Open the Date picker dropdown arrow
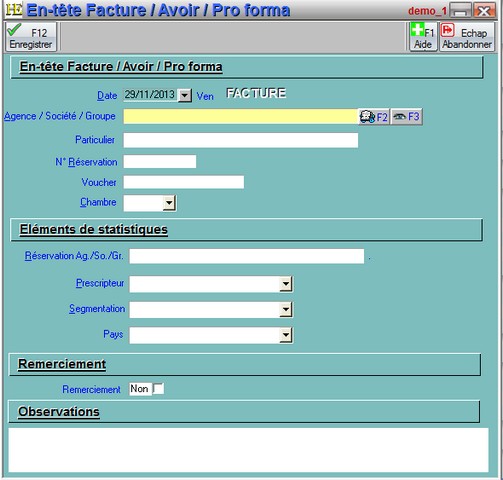The height and width of the screenshot is (480, 503). coord(184,96)
